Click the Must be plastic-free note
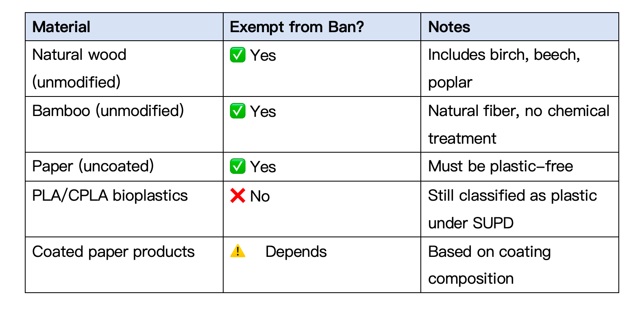Screen dimensions: 644x311 coord(500,166)
